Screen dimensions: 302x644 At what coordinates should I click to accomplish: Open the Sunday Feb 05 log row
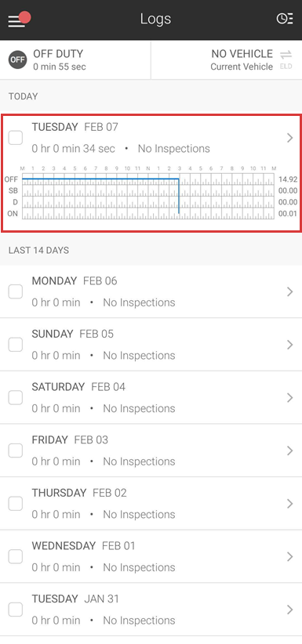[x=151, y=345]
